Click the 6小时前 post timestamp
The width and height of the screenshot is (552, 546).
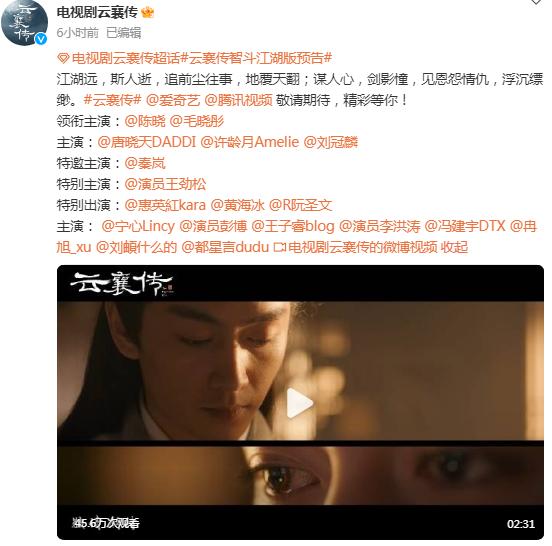pos(78,33)
